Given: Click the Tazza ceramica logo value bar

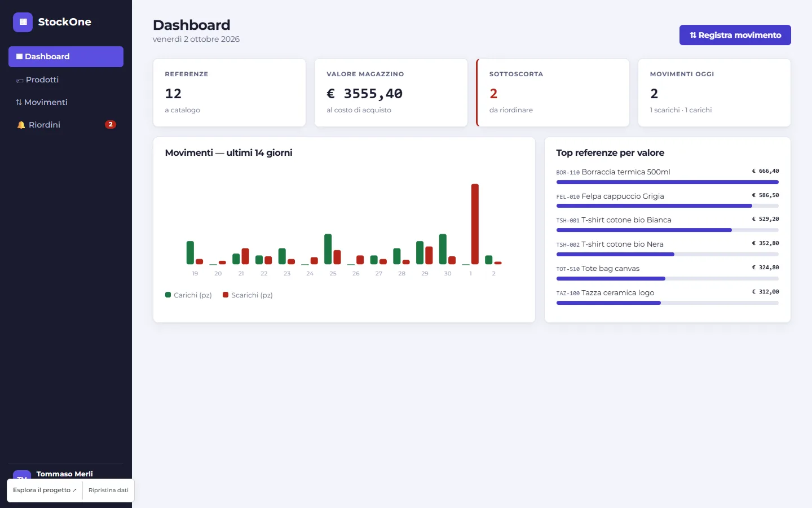Looking at the screenshot, I should click(x=668, y=303).
